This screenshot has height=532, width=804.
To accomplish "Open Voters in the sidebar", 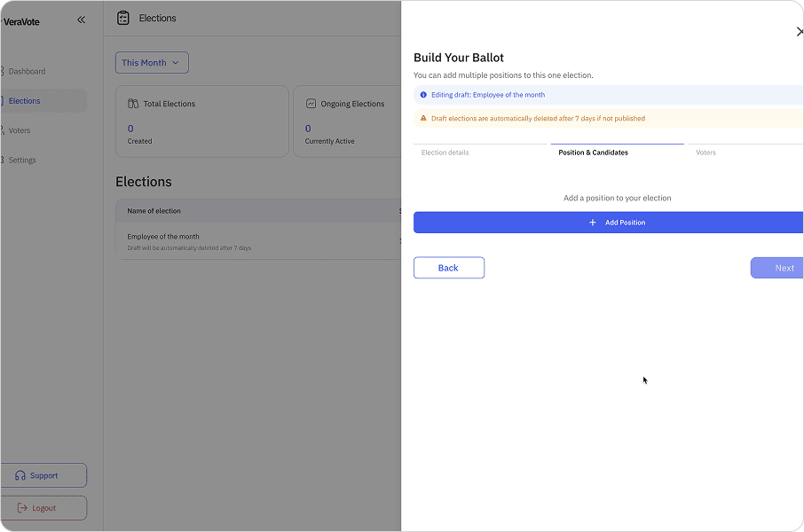I will click(20, 130).
